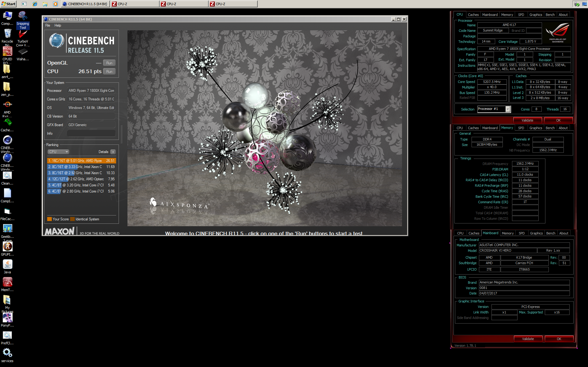Open My Pictures folder on desktop
Viewport: 588px width, 367px height.
coord(7,304)
